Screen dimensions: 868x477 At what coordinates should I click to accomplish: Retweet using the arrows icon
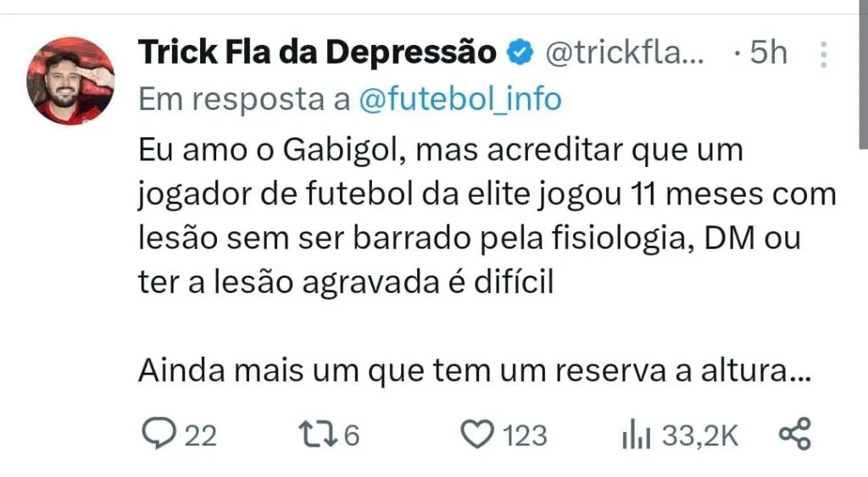(318, 435)
